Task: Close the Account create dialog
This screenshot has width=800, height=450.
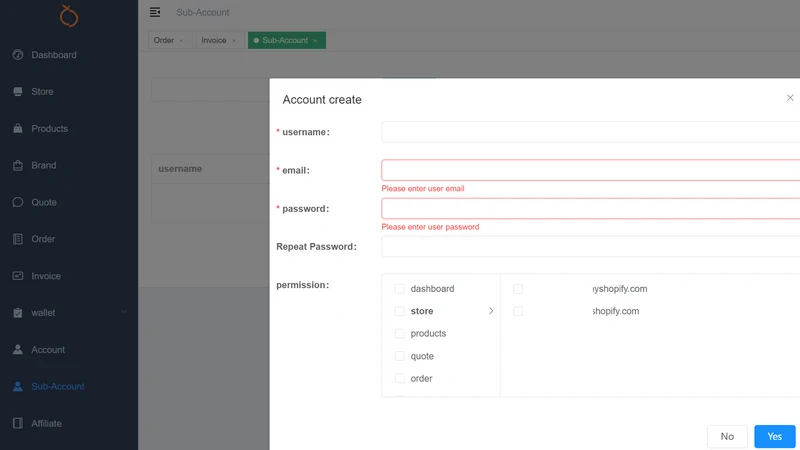Action: coord(790,97)
